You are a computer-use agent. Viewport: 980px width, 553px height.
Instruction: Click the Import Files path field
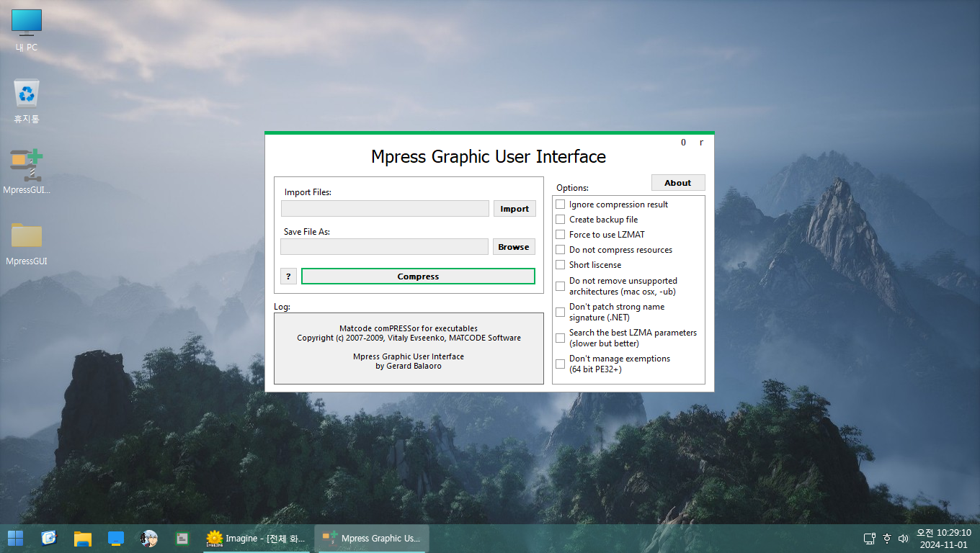pyautogui.click(x=385, y=209)
